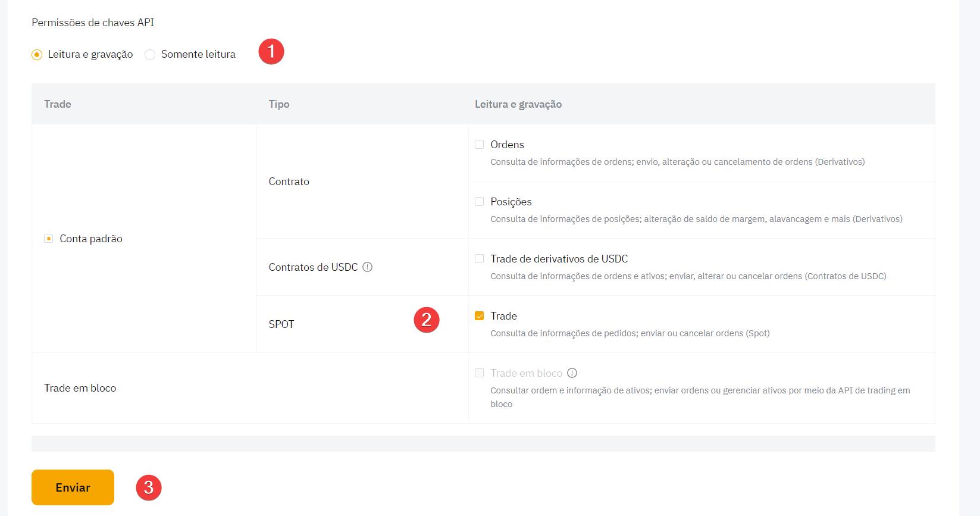Click the gray bar below the table

483,443
